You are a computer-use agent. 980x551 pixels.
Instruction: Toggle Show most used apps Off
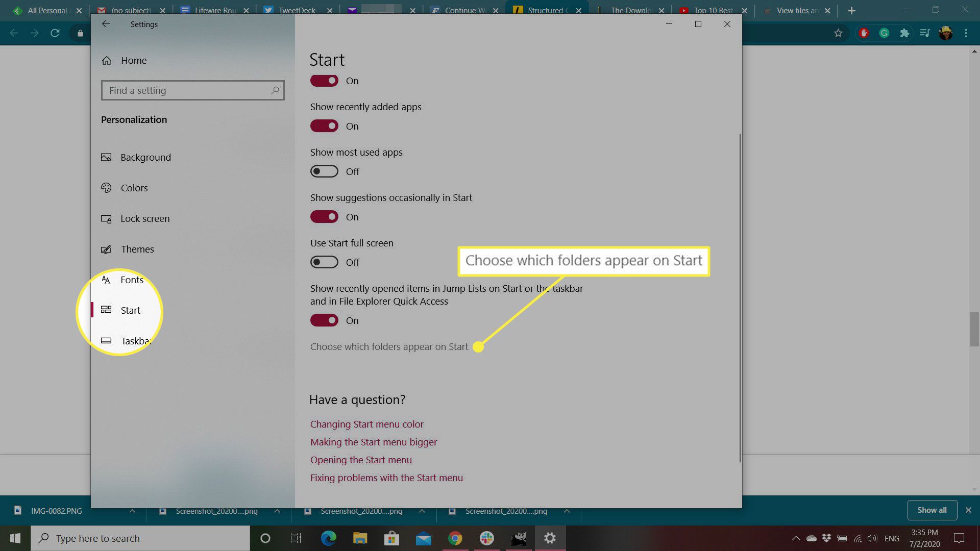(x=324, y=171)
